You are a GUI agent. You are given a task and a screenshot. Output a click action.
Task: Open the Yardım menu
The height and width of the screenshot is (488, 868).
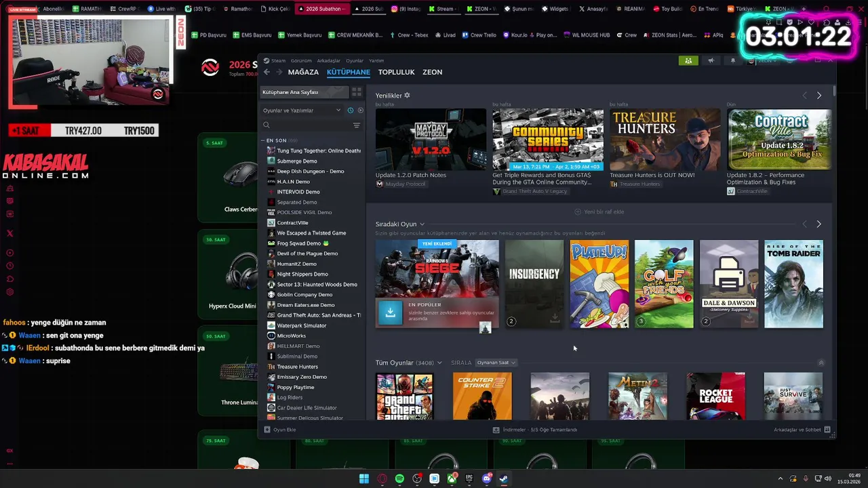(x=376, y=60)
